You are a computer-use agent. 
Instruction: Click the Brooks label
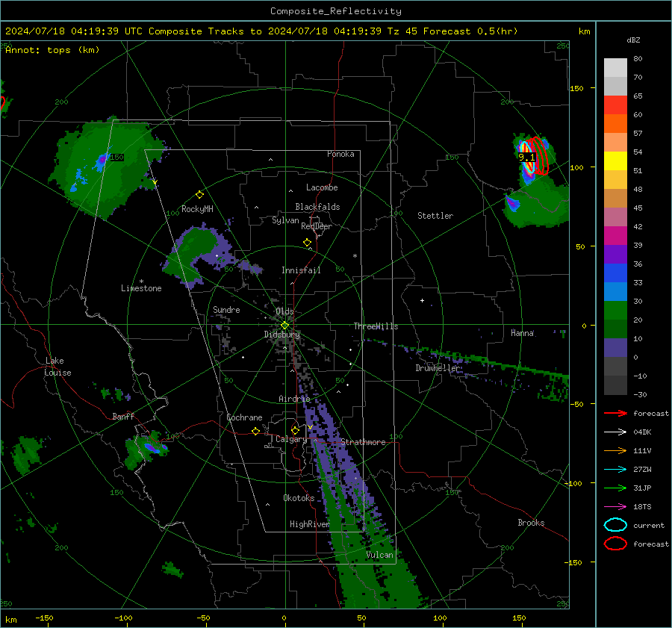pos(531,523)
